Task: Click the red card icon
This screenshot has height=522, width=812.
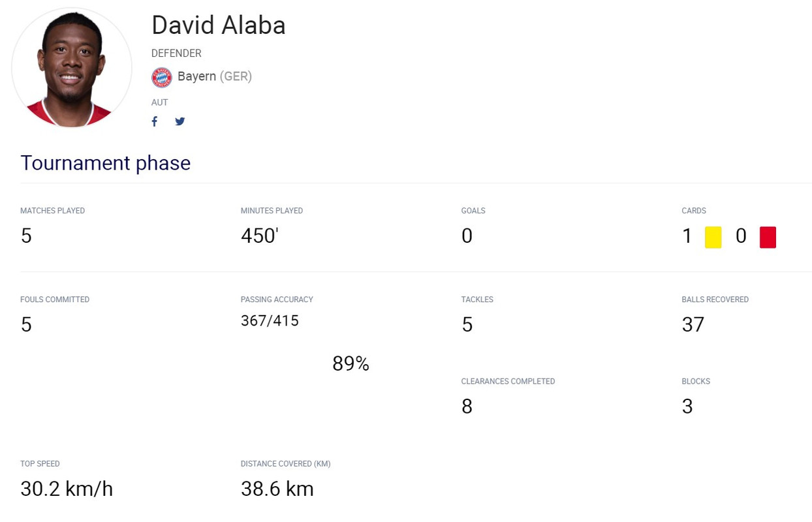Action: click(768, 237)
